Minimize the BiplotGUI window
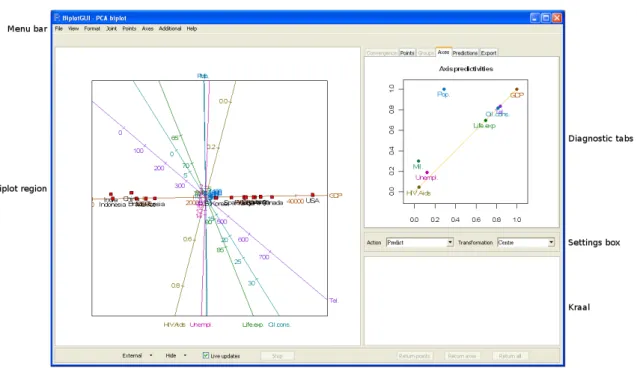 click(x=535, y=18)
